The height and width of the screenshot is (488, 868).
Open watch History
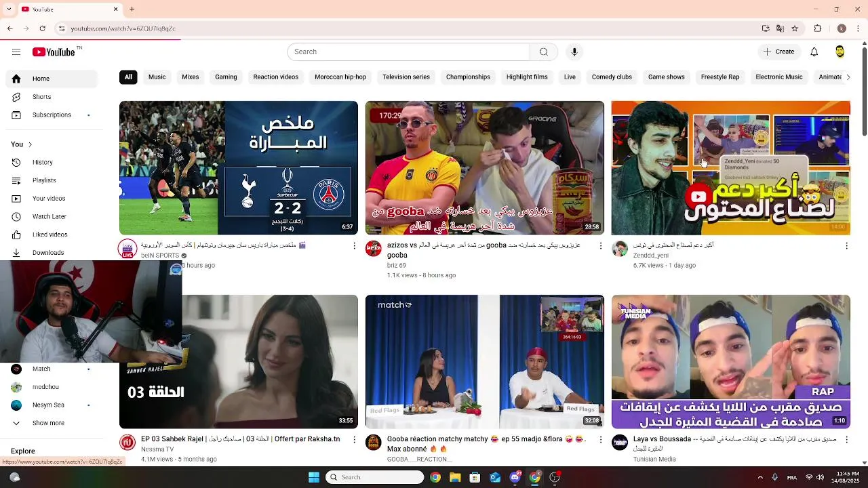[x=52, y=163]
